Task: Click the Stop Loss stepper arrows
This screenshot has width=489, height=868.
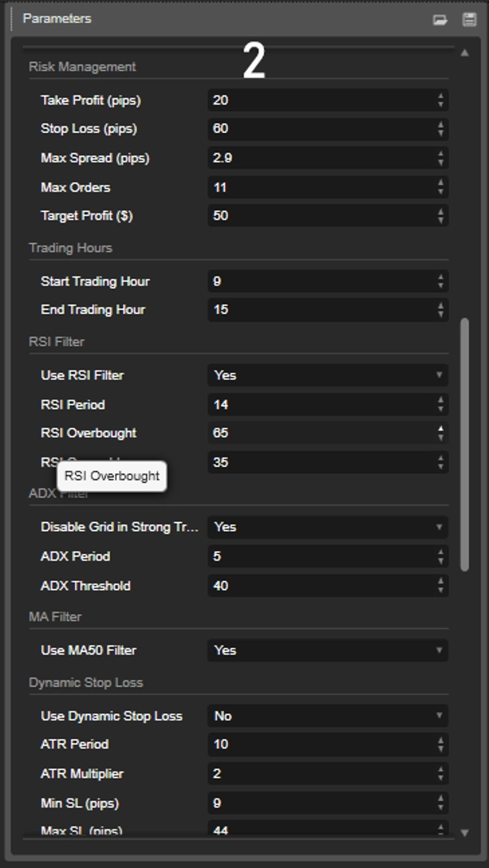Action: click(441, 129)
